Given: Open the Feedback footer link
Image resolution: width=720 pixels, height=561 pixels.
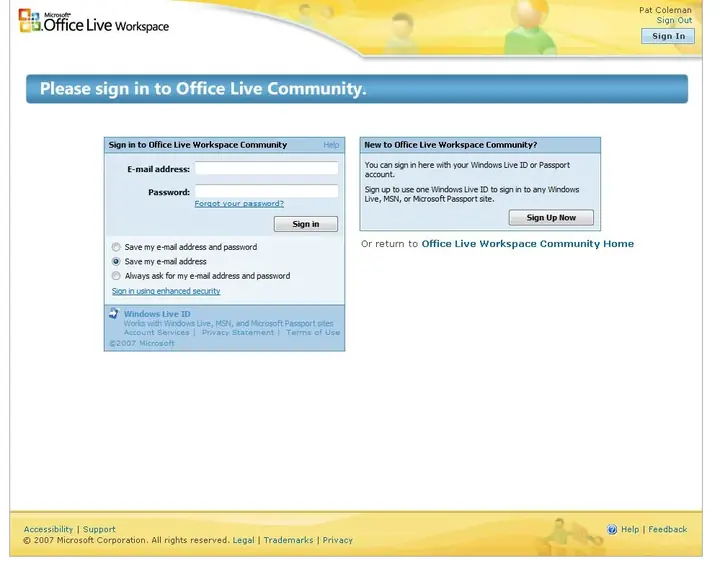Looking at the screenshot, I should [668, 529].
